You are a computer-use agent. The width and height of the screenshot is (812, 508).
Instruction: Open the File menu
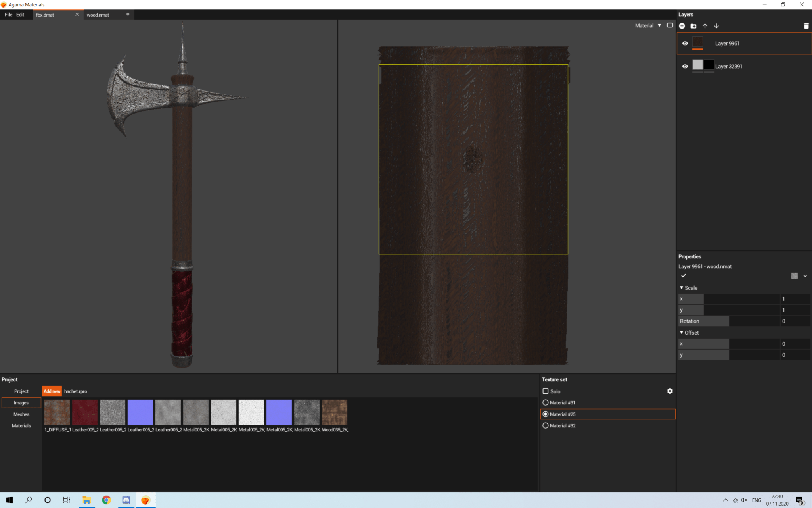pyautogui.click(x=8, y=15)
